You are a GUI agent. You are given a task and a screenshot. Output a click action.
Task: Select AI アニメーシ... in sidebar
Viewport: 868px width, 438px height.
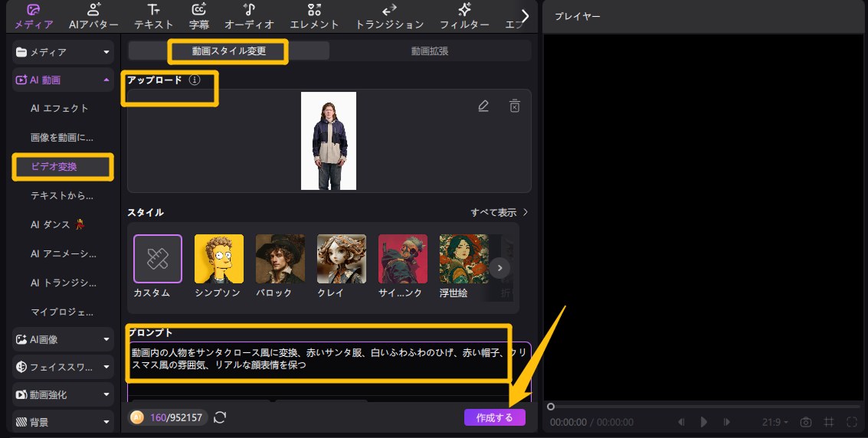point(63,254)
